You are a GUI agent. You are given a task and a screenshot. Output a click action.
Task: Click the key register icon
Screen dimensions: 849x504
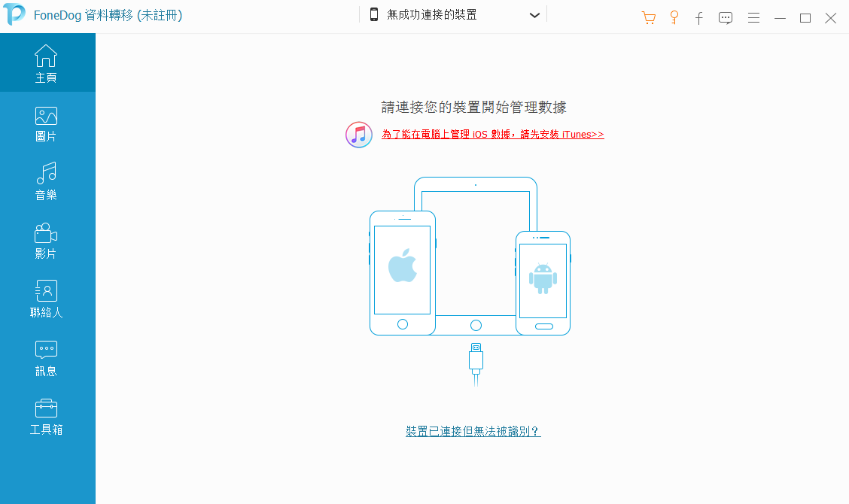pos(674,18)
